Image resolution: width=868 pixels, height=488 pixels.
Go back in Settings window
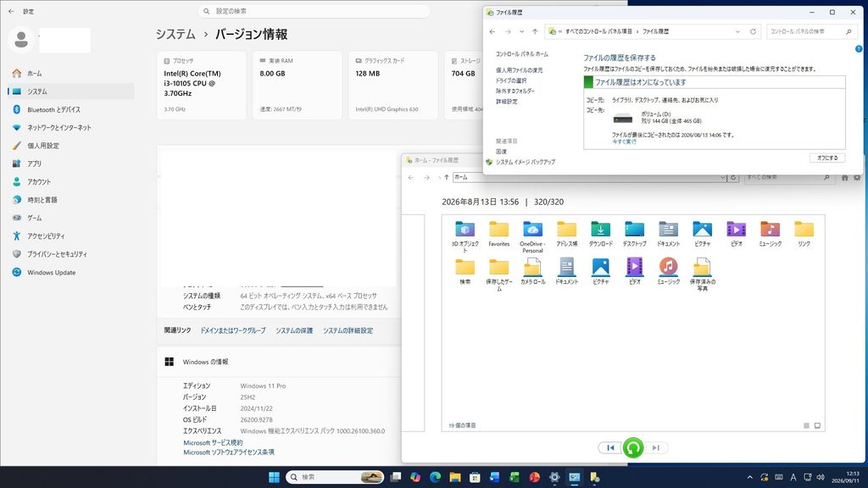[11, 11]
